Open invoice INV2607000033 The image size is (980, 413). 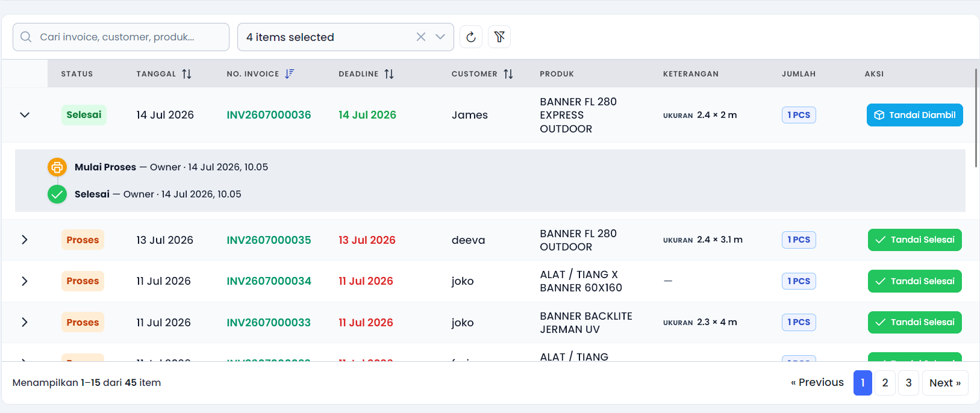click(x=269, y=322)
